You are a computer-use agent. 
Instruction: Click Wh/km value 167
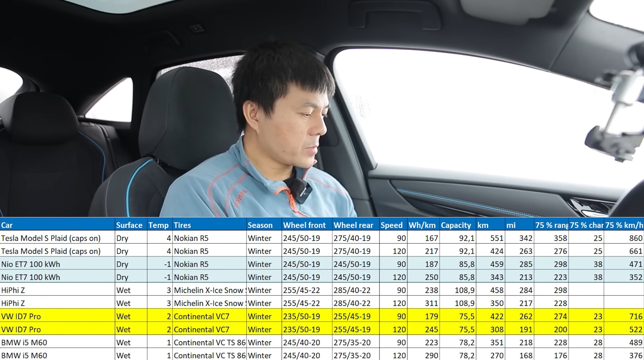click(431, 238)
